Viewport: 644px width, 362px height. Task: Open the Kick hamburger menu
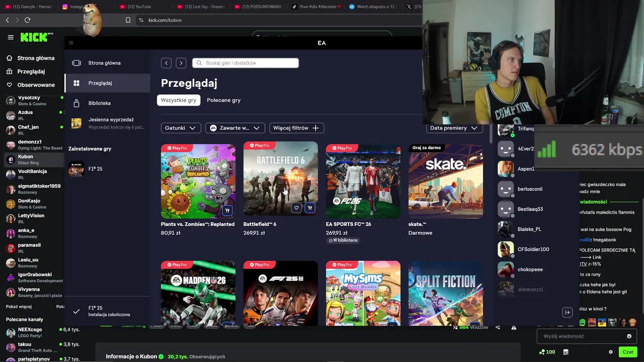[x=11, y=37]
